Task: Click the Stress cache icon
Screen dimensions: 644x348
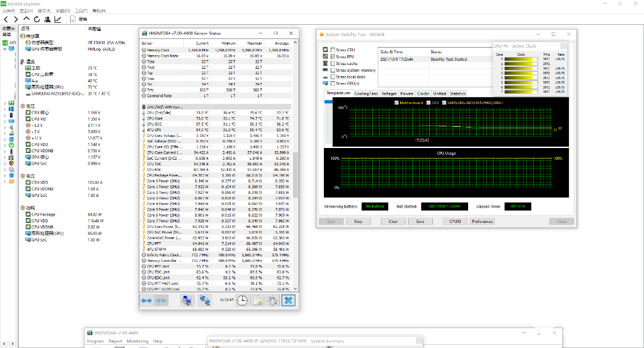Action: pos(325,63)
